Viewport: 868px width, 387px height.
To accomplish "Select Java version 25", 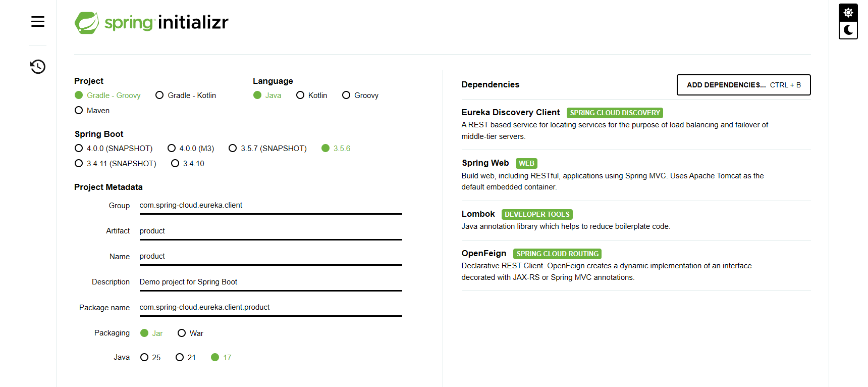I will coord(150,358).
